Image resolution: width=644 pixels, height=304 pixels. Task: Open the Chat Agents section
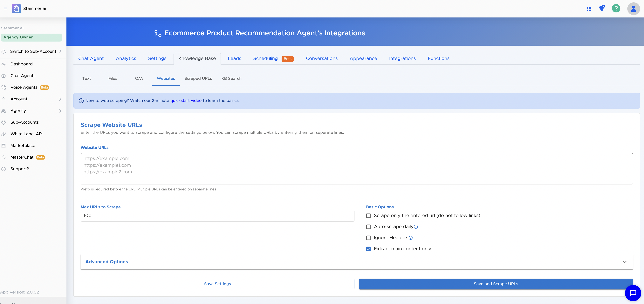click(x=23, y=76)
